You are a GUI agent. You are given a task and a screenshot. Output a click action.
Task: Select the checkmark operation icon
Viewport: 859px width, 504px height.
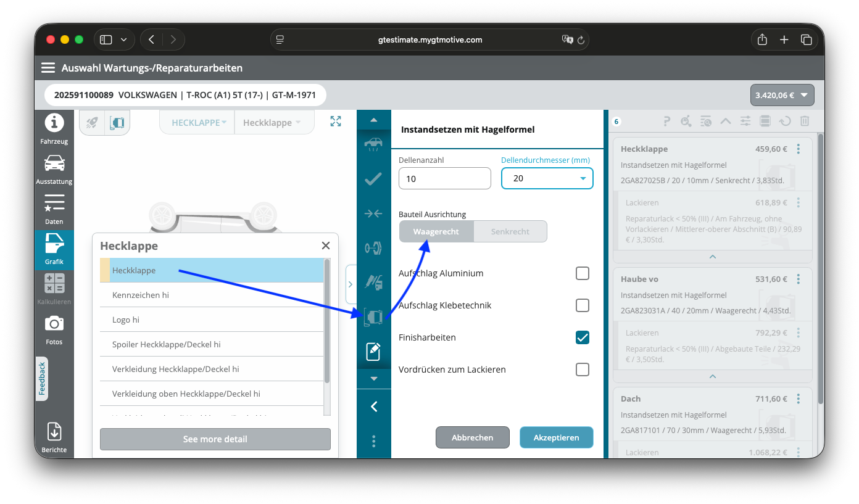click(373, 179)
